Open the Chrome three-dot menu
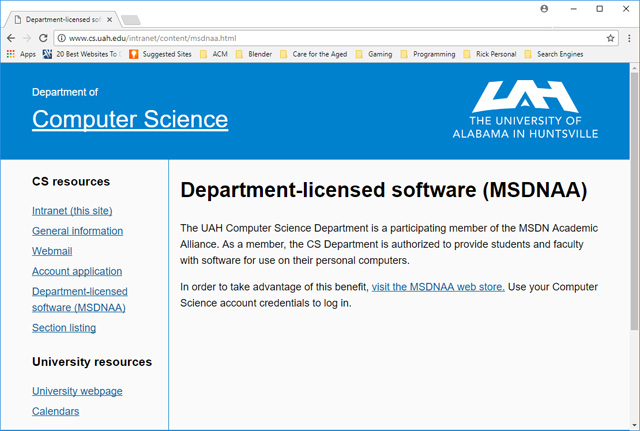Screen dimensions: 640x431 [629, 37]
